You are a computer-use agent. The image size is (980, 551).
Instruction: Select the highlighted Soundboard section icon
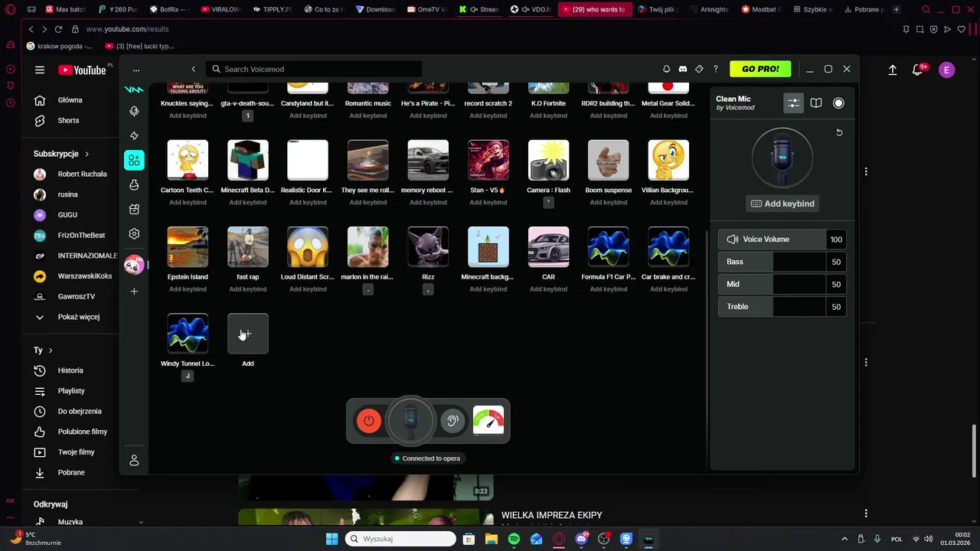point(134,160)
